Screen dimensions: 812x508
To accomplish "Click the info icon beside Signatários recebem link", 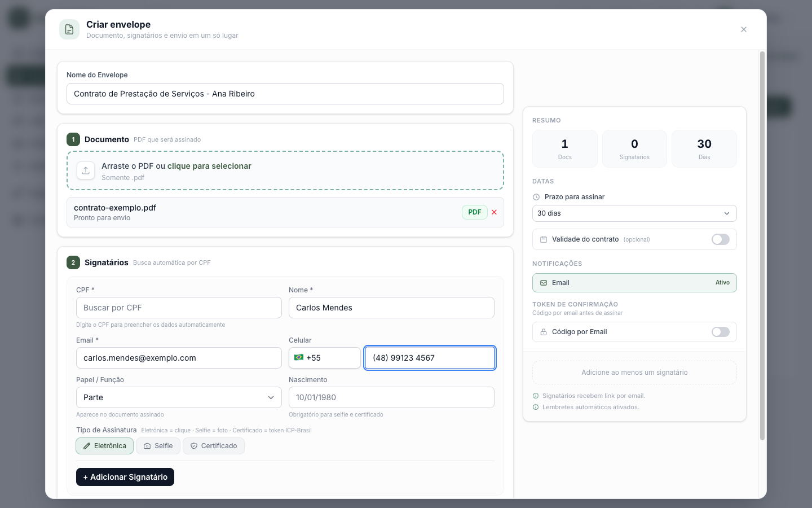I will point(536,396).
